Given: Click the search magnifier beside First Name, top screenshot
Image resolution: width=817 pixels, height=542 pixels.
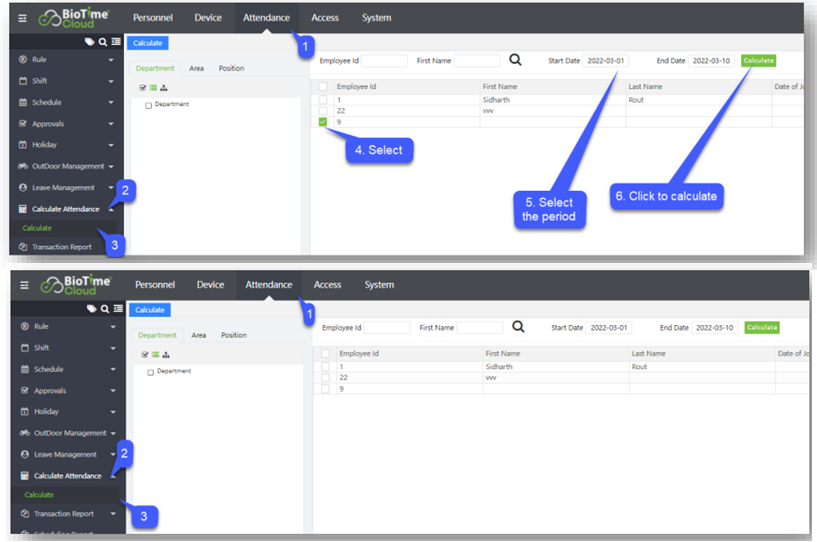Looking at the screenshot, I should coord(516,60).
